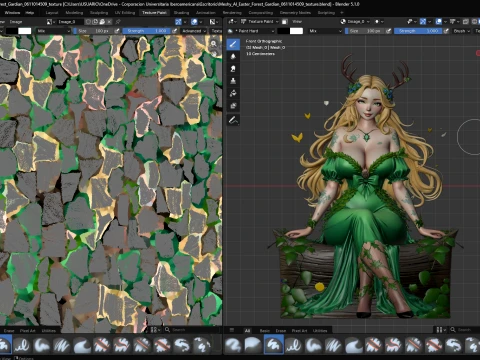This screenshot has width=480, height=360.
Task: Click brush search field in viewport asset shelf
Action: click(x=464, y=330)
